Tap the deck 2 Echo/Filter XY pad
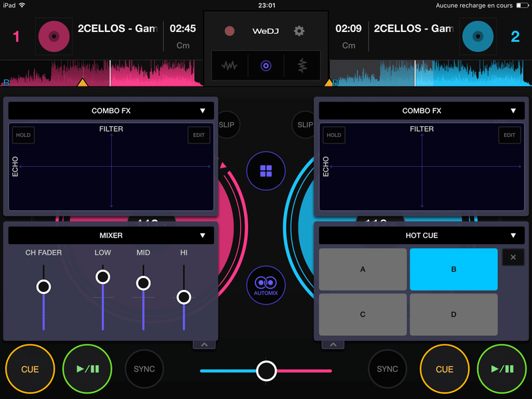This screenshot has height=399, width=532. 422,167
